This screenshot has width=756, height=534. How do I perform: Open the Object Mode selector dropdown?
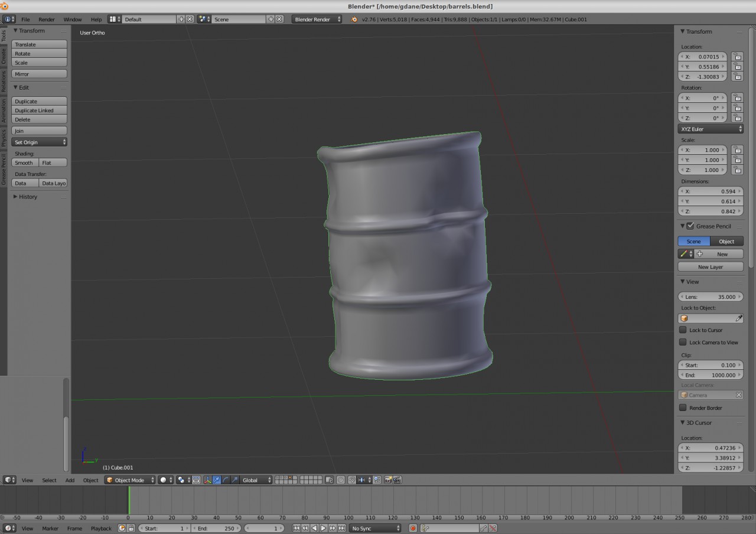(130, 480)
